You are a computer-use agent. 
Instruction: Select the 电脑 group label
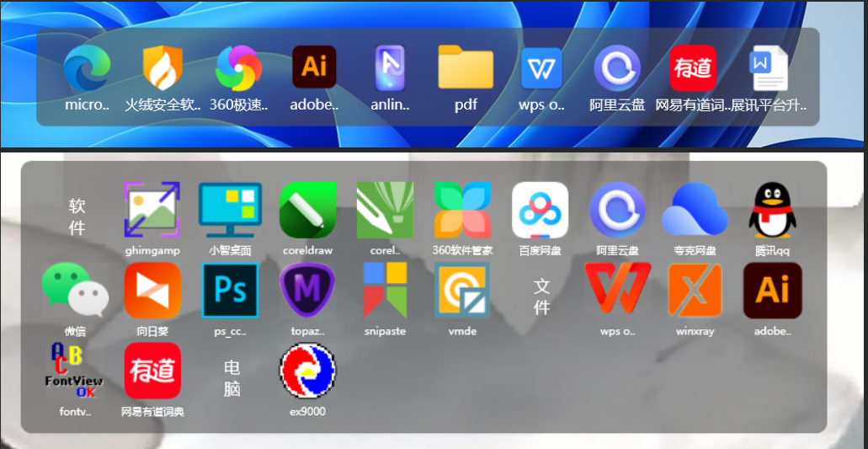tap(232, 378)
